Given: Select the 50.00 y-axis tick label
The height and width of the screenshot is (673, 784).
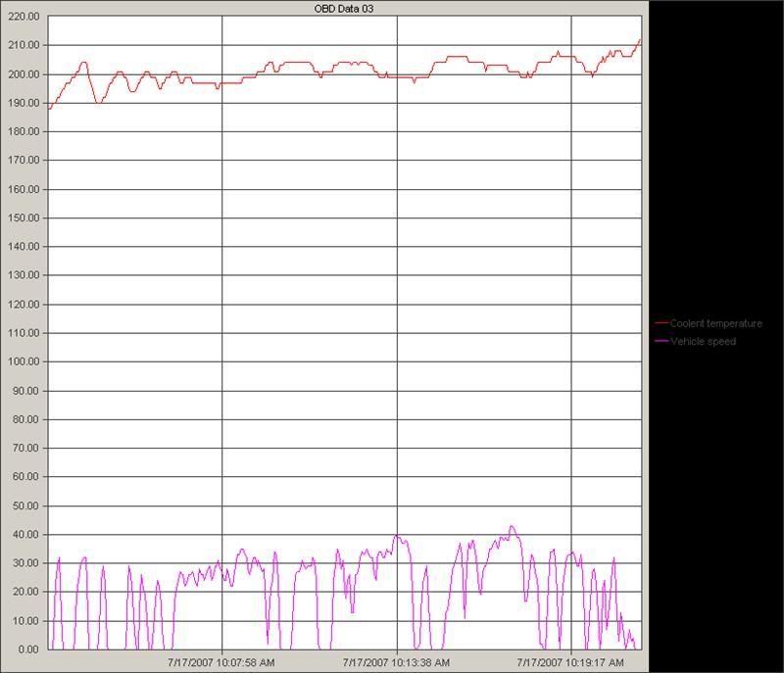Looking at the screenshot, I should tap(26, 505).
